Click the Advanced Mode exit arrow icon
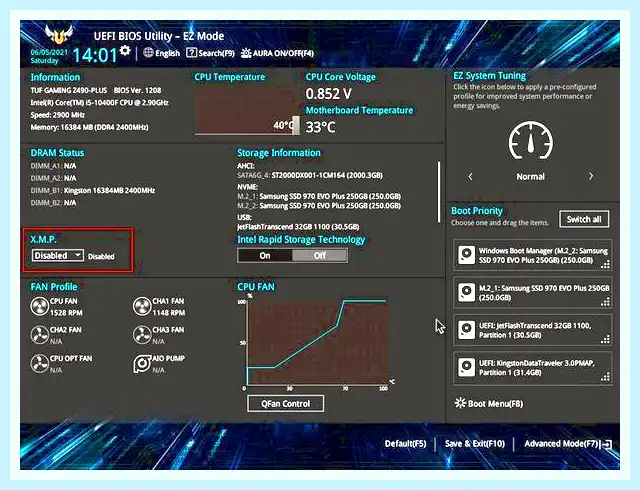640x490 pixels. pyautogui.click(x=607, y=444)
